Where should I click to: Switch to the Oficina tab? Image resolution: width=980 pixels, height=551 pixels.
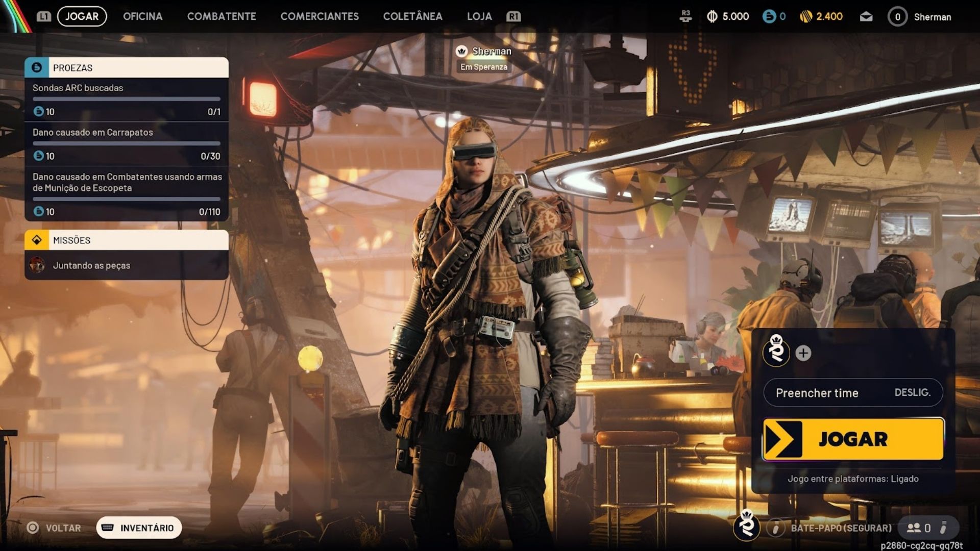(142, 16)
